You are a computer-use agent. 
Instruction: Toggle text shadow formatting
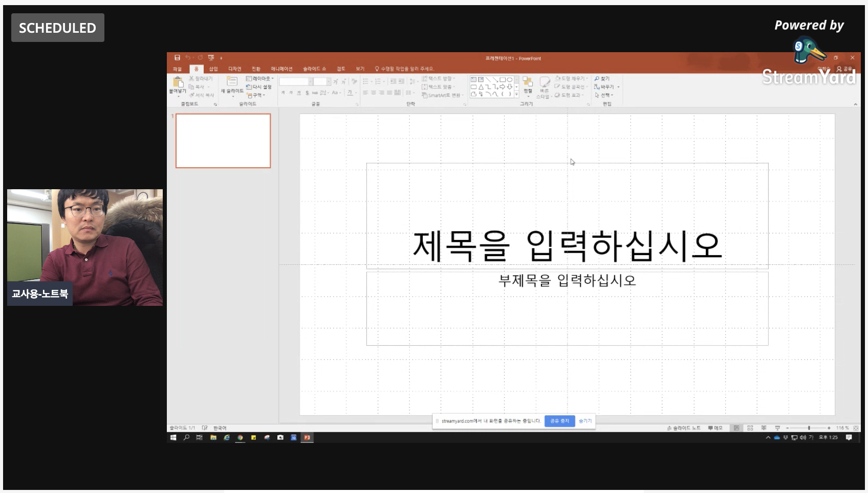point(307,93)
